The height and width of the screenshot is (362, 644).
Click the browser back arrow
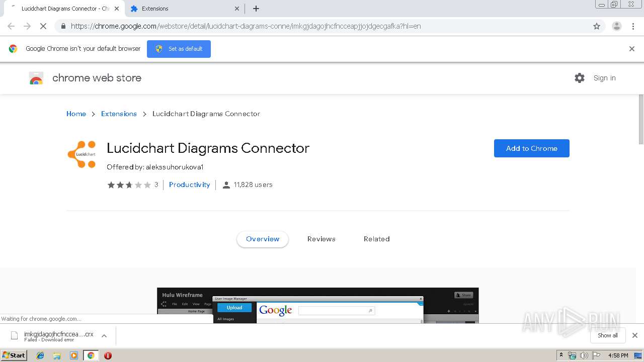(11, 26)
